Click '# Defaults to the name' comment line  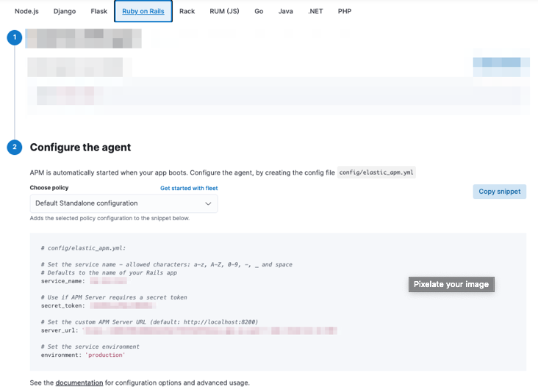click(109, 273)
